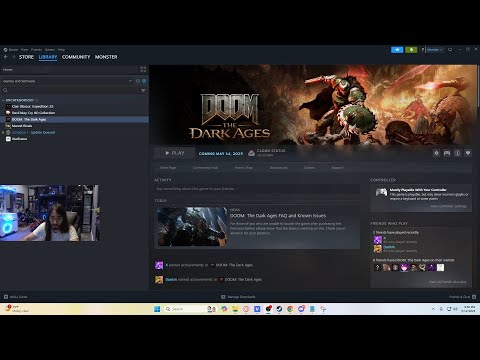The height and width of the screenshot is (360, 480).
Task: Open the Monster account dropdown
Action: (435, 50)
